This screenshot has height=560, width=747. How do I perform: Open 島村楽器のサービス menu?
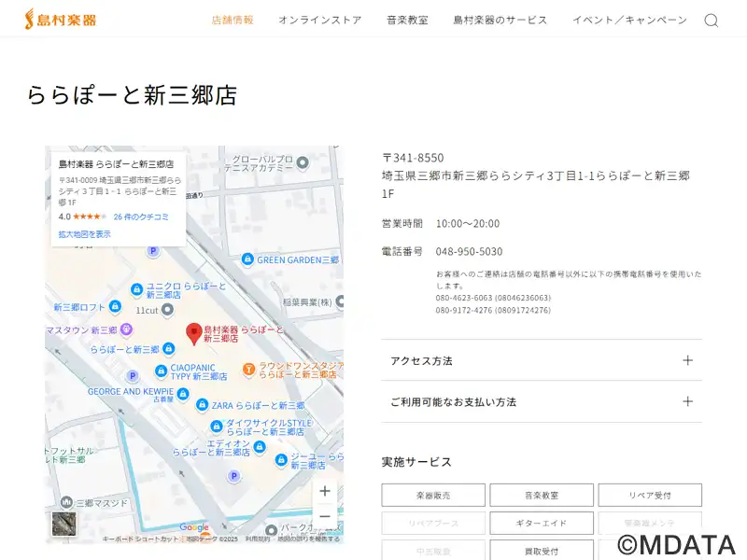coord(500,20)
